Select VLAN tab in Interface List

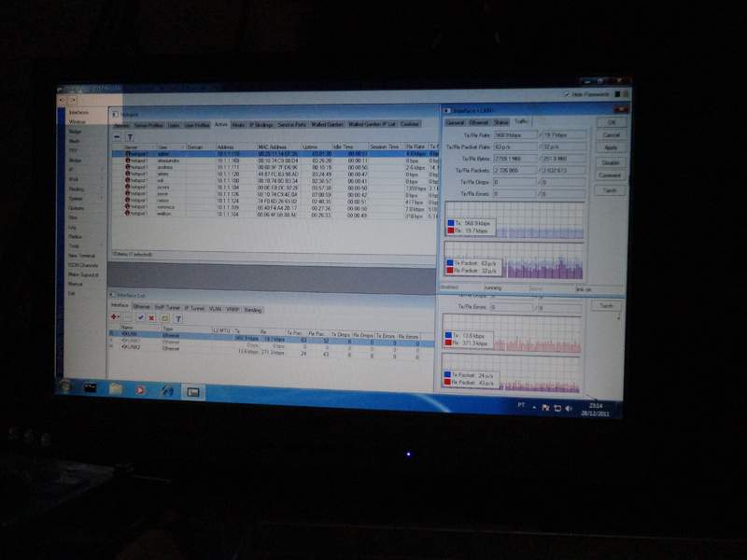(x=216, y=309)
